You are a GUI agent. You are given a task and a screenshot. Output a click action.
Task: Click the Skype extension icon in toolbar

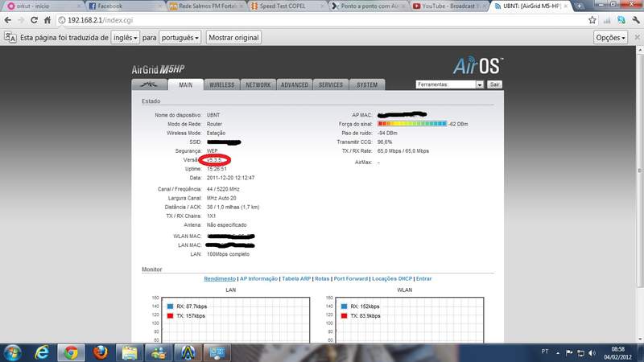pyautogui.click(x=621, y=20)
